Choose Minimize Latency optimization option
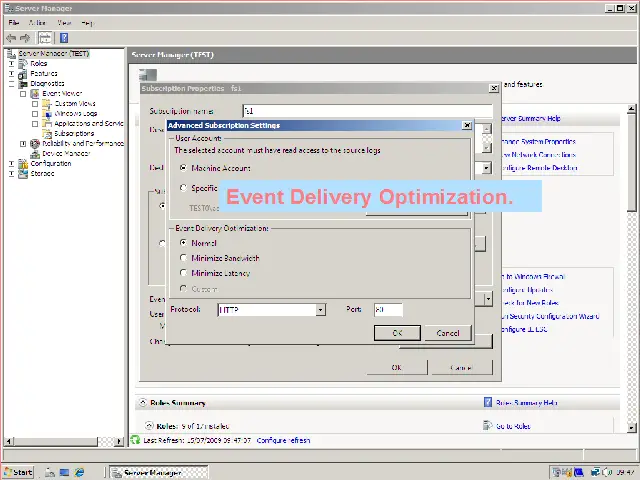Image resolution: width=640 pixels, height=480 pixels. tap(183, 273)
